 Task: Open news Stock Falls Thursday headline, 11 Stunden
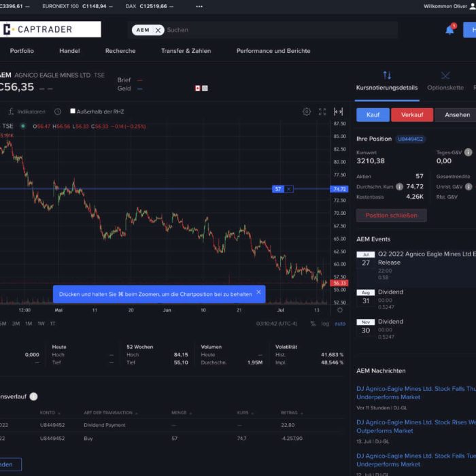(x=416, y=393)
